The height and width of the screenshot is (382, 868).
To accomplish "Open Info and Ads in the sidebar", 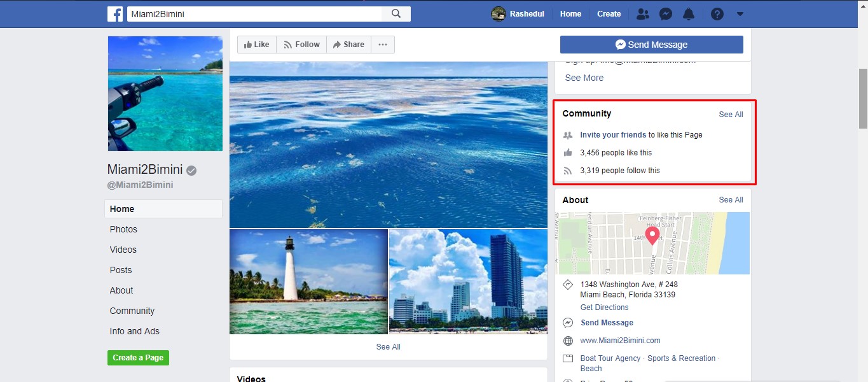I will [x=135, y=331].
